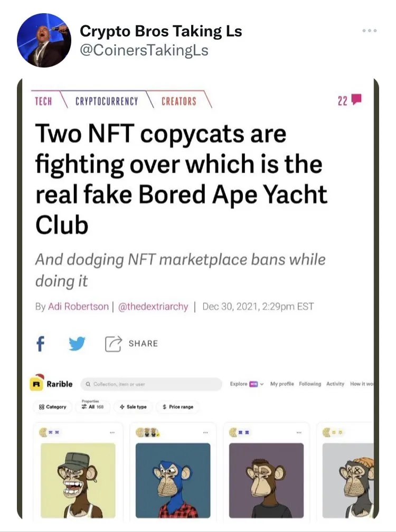396x532 pixels.
Task: Open the tweet's more options menu
Action: pyautogui.click(x=369, y=31)
